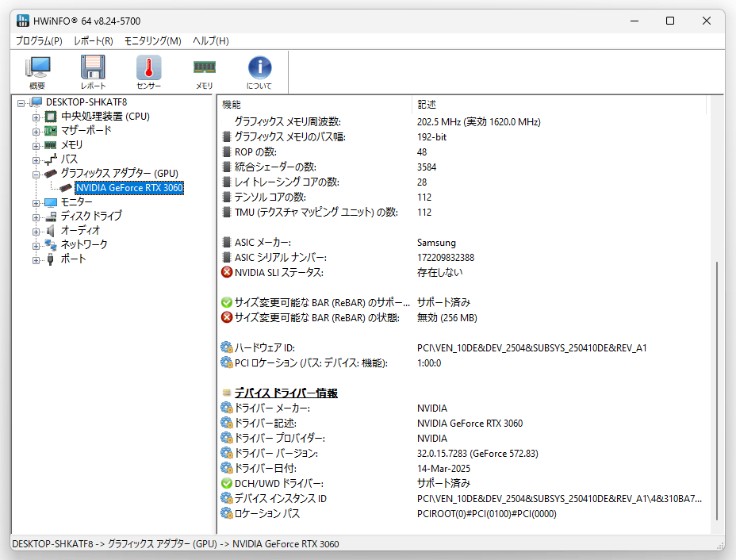Click the HWiNFO app icon in title bar
The image size is (736, 560).
[x=22, y=21]
